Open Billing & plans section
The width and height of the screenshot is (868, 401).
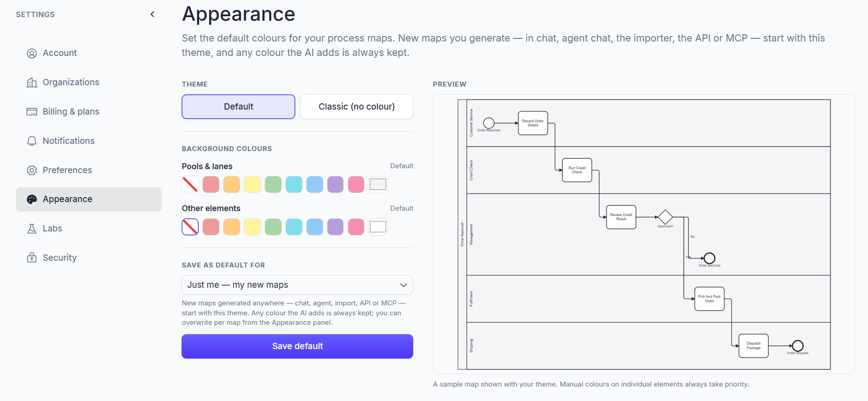click(89, 111)
